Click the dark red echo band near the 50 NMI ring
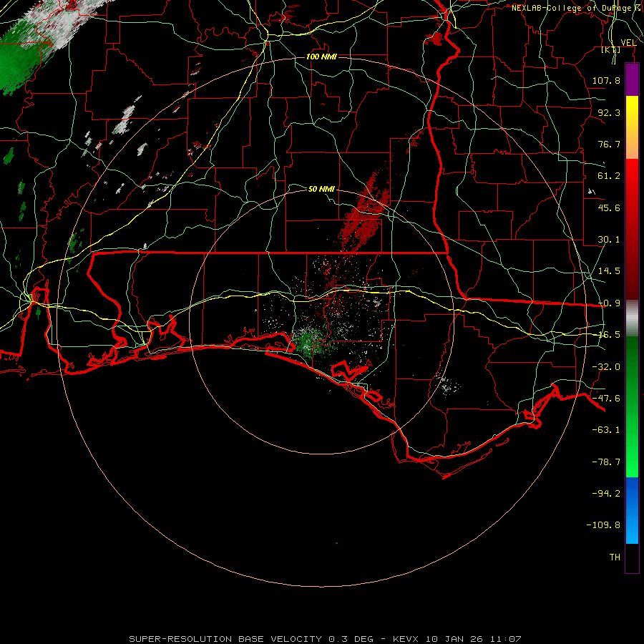 (365, 213)
